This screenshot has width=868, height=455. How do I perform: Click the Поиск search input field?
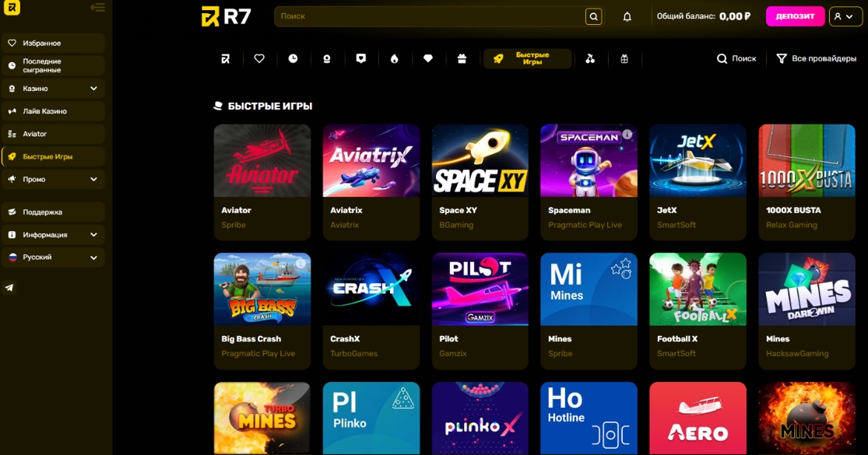click(430, 16)
